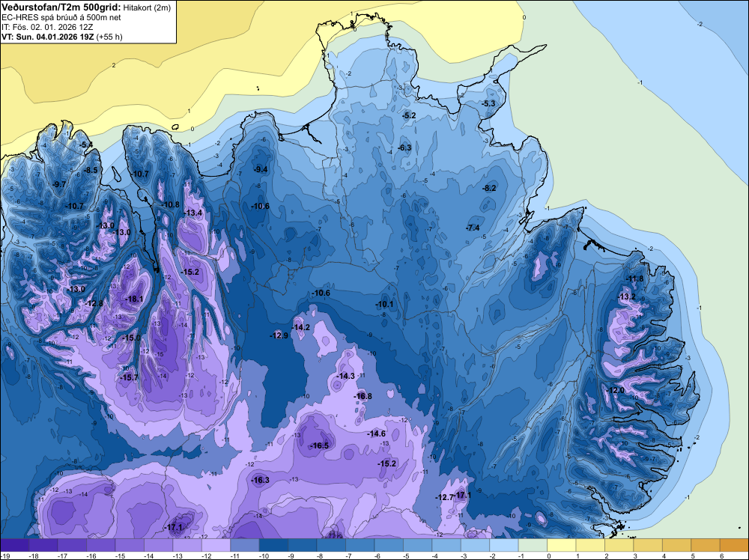
Task: Click the -5.3 temperature label
Action: 488,103
